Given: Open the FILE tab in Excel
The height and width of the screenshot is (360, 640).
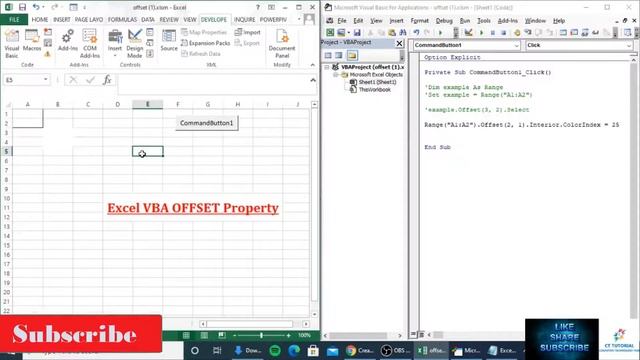Looking at the screenshot, I should pos(14,20).
